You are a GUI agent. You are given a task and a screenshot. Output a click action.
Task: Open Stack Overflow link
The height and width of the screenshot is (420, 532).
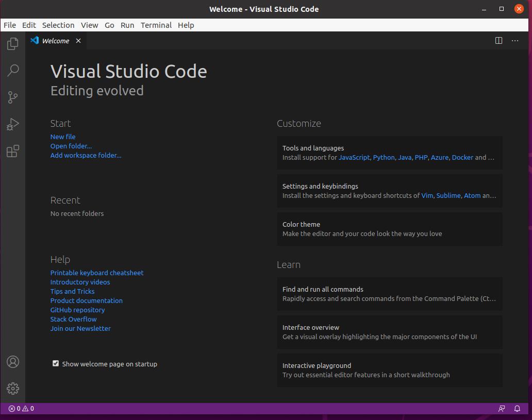pyautogui.click(x=73, y=319)
